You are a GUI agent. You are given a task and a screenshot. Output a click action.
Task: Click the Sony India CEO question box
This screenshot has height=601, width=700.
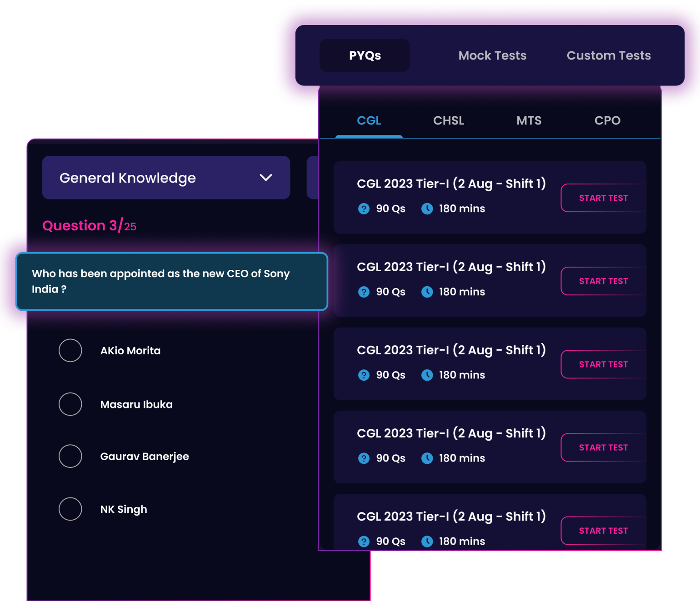click(172, 281)
